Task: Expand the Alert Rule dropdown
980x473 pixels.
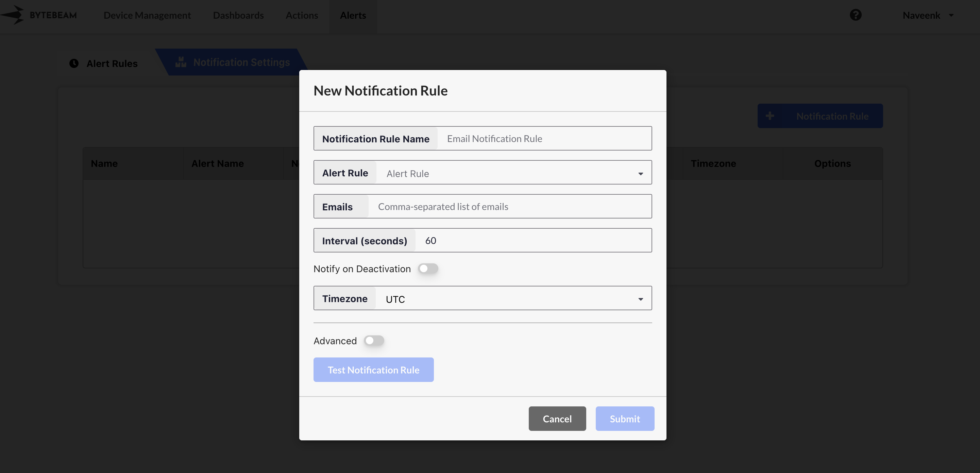Action: [513, 173]
